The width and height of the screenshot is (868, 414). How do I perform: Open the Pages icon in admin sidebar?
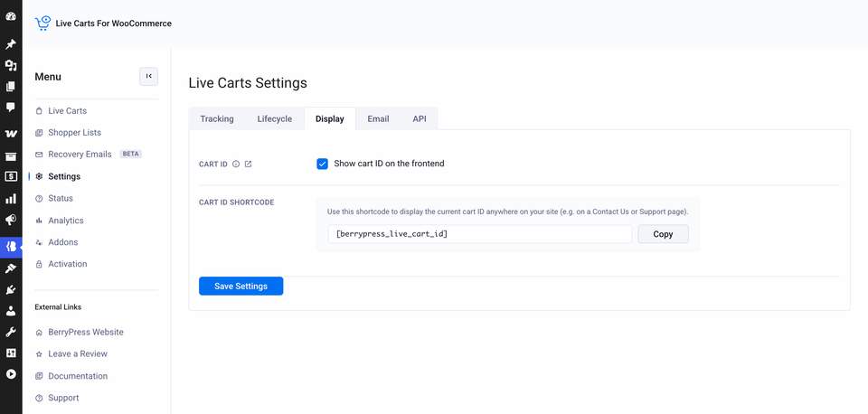pos(11,87)
